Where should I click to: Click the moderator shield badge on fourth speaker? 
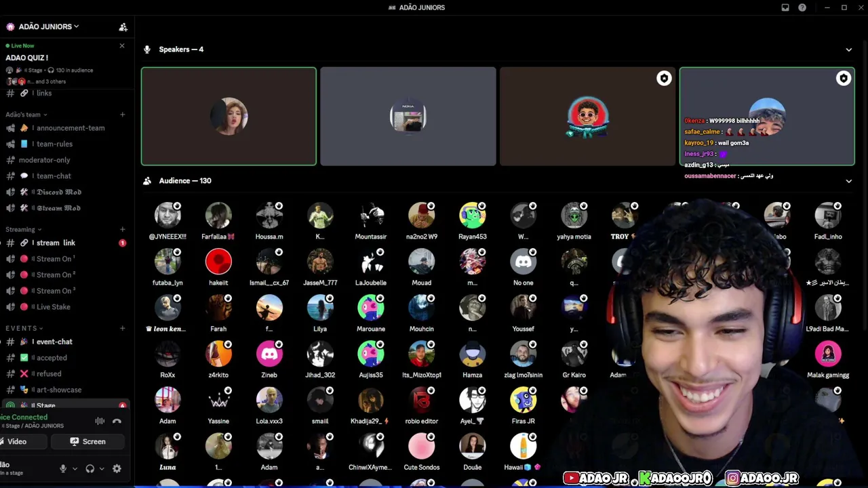point(844,79)
